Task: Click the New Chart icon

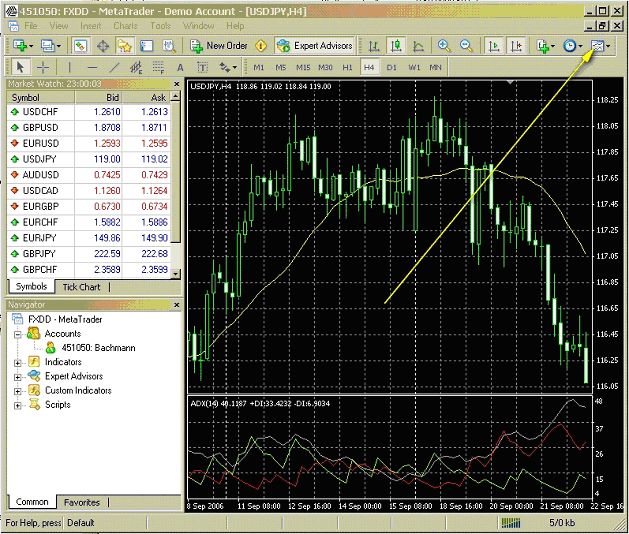Action: [x=19, y=46]
